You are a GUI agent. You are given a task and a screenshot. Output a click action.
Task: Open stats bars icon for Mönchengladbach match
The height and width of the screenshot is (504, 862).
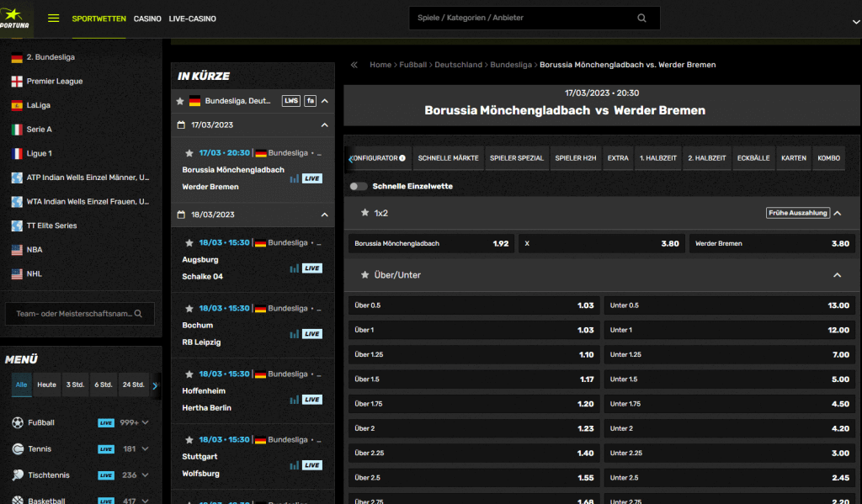pyautogui.click(x=295, y=178)
